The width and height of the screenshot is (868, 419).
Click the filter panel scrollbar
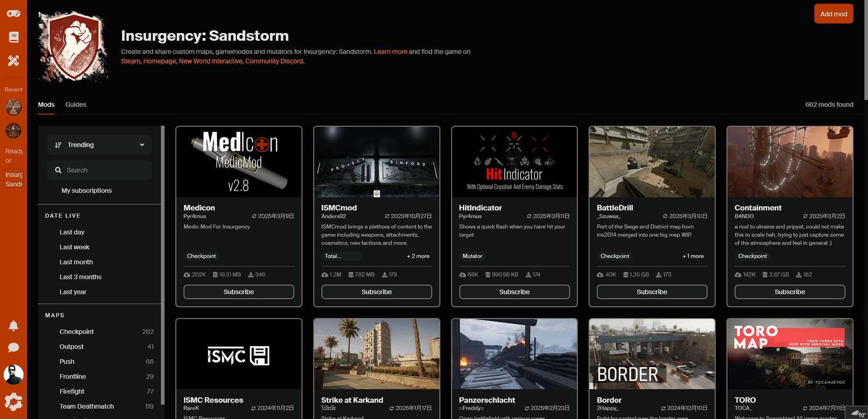163,265
